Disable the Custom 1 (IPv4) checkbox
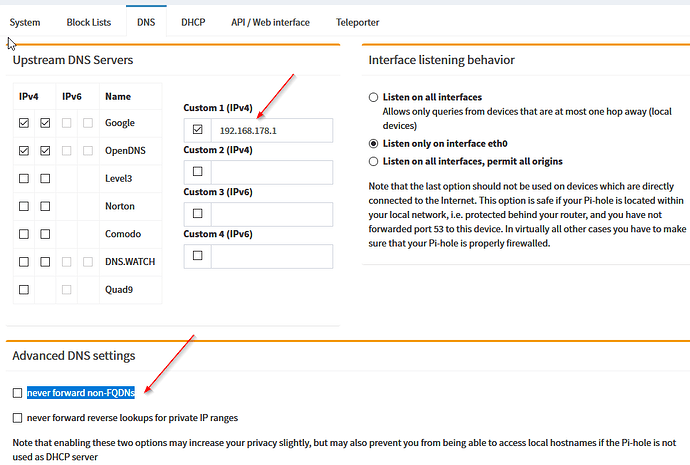 click(197, 130)
